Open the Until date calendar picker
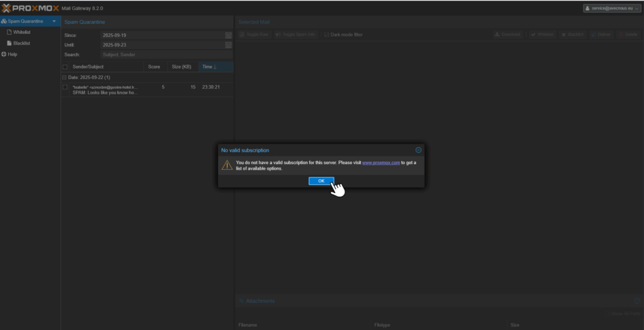The height and width of the screenshot is (330, 644). (x=228, y=45)
